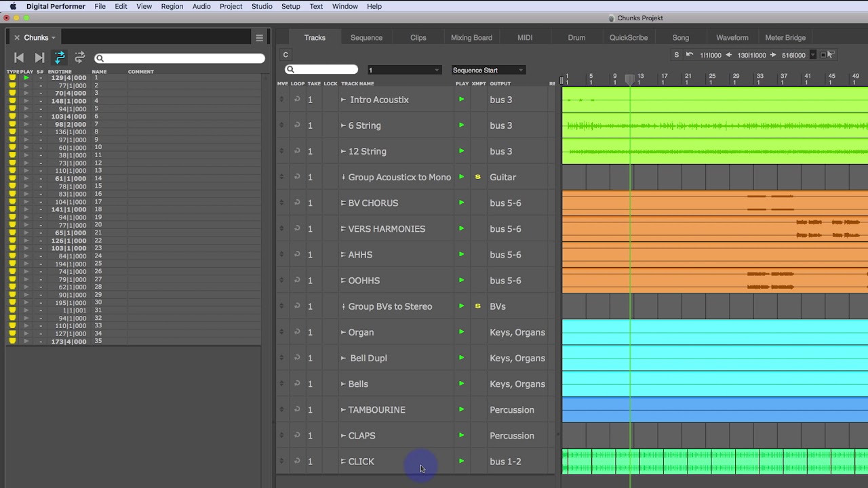Click the loop icon on the Bells track
Screen dimensions: 868x488
297,384
